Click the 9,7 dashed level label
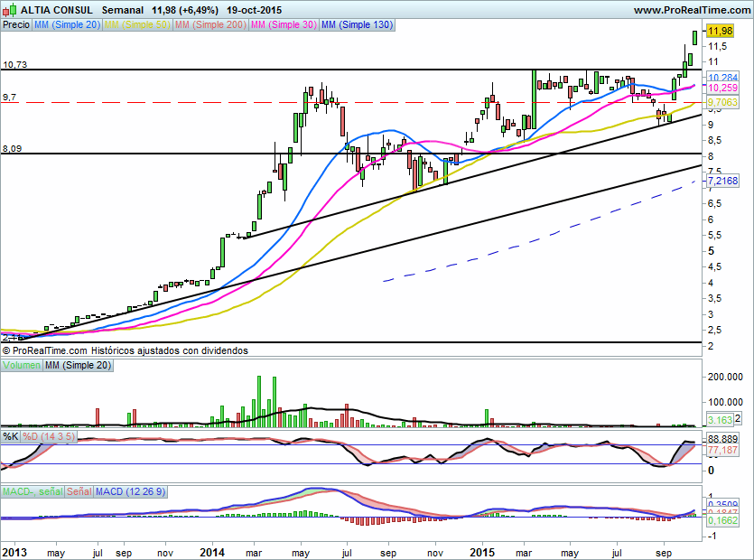The height and width of the screenshot is (560, 754). [10, 98]
